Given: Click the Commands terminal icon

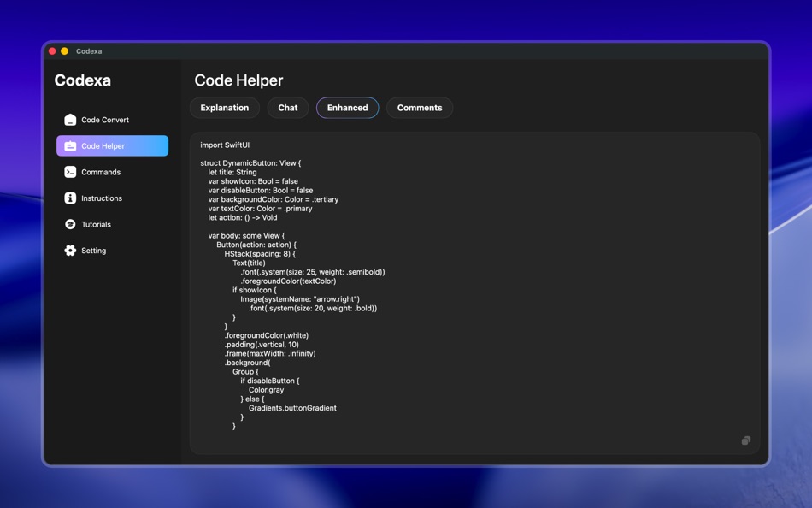Looking at the screenshot, I should point(70,172).
